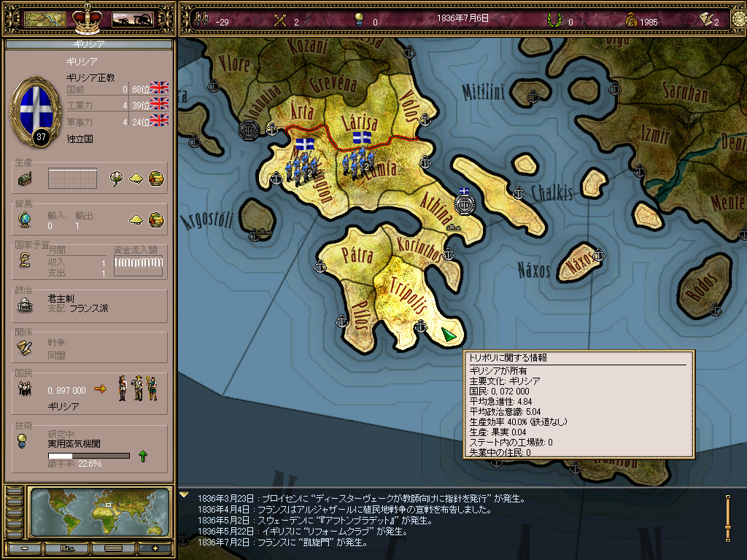Viewport: 747px width, 560px height.
Task: Click the 実用蒸気機関 research name
Action: [x=74, y=444]
